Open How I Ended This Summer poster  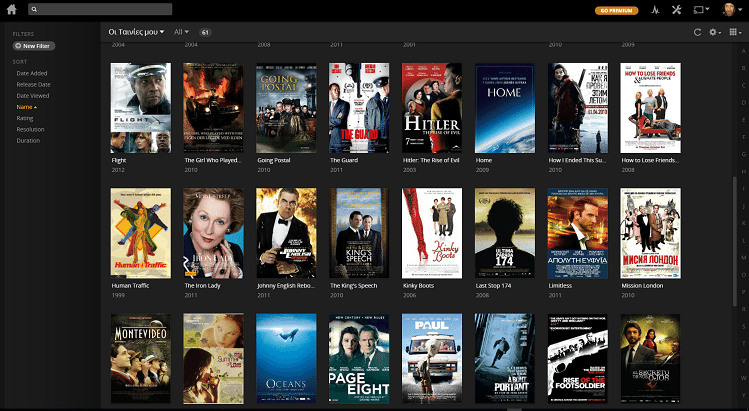coord(578,108)
